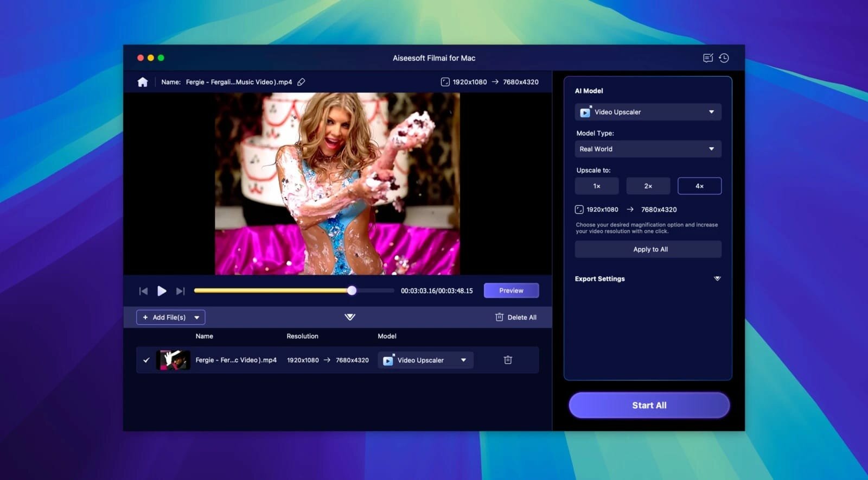Click the file name Fergie - Fer...c Video).mp4
Viewport: 868px width, 480px height.
pyautogui.click(x=236, y=360)
